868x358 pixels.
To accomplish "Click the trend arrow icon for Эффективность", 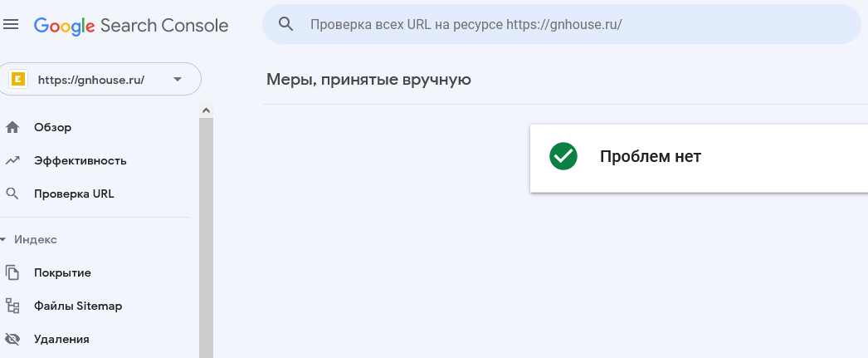I will pyautogui.click(x=12, y=160).
